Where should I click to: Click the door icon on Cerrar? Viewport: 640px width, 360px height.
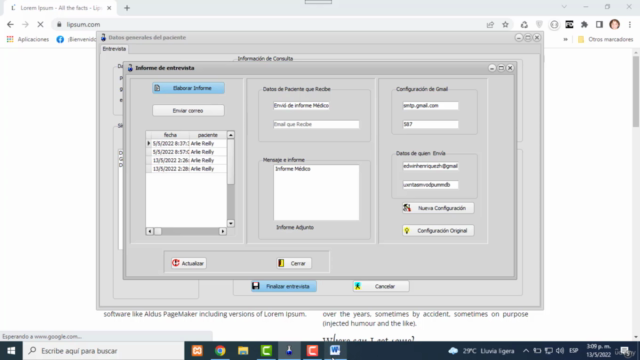[281, 263]
